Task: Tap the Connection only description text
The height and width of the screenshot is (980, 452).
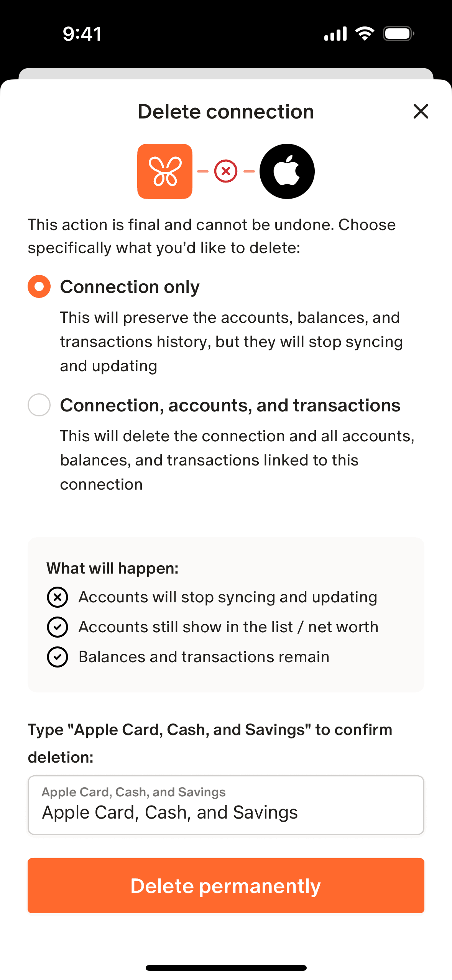Action: 231,342
